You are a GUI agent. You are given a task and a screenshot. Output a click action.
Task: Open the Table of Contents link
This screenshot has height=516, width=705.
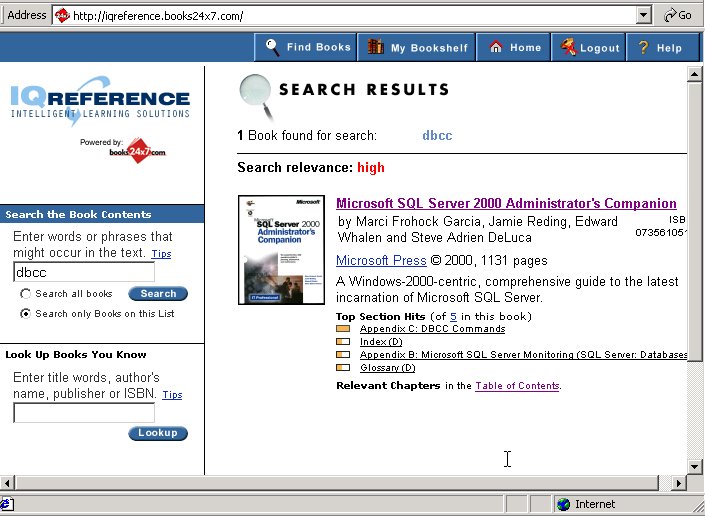(x=517, y=386)
